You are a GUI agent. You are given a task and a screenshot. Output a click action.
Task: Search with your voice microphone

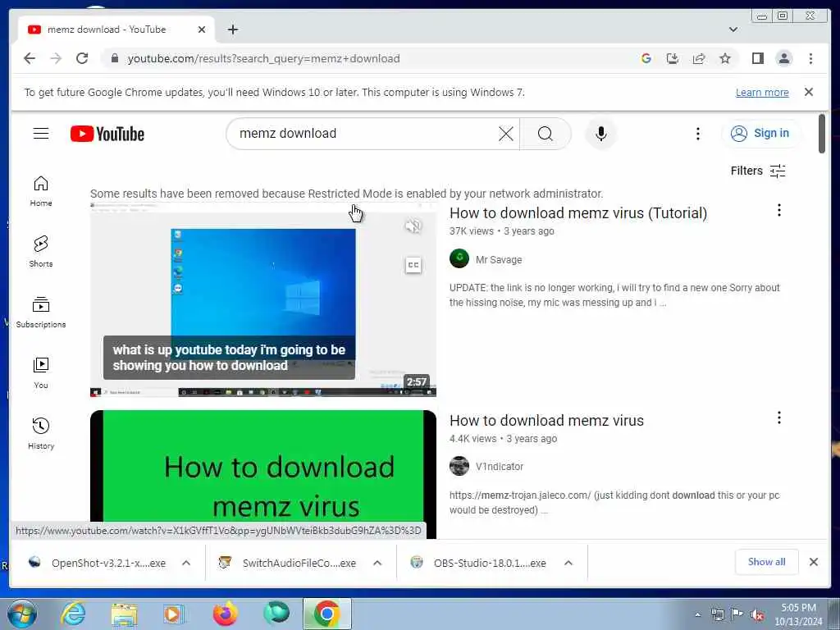(600, 134)
